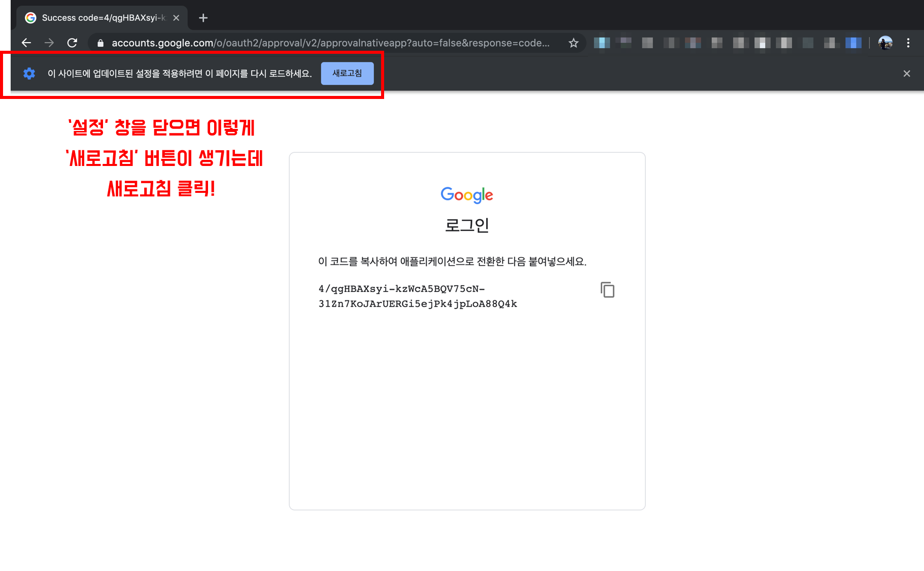Select the Success code browser tab

click(103, 18)
